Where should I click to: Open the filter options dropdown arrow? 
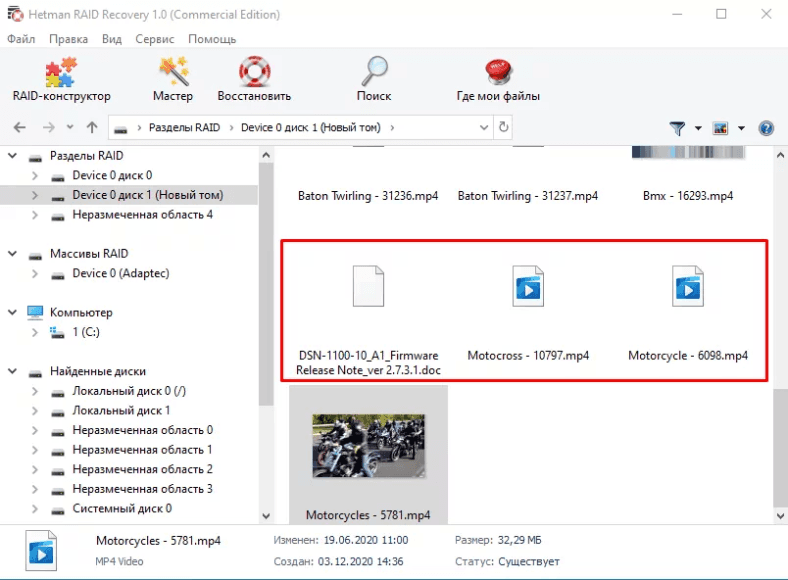click(698, 128)
